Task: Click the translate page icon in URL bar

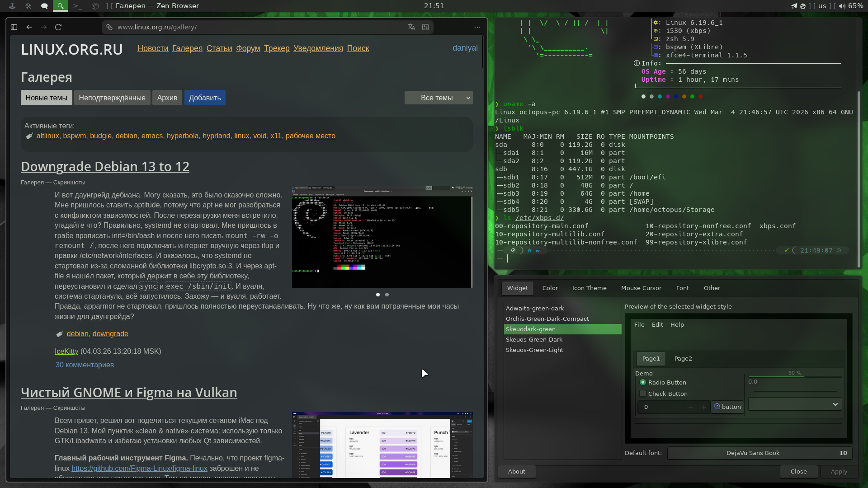Action: pos(411,27)
